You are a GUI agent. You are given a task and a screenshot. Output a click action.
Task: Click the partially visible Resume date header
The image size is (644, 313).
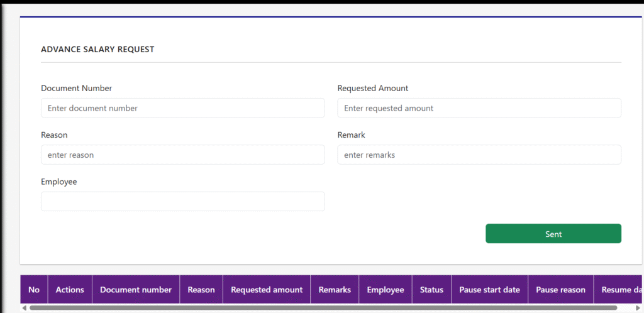click(x=618, y=290)
